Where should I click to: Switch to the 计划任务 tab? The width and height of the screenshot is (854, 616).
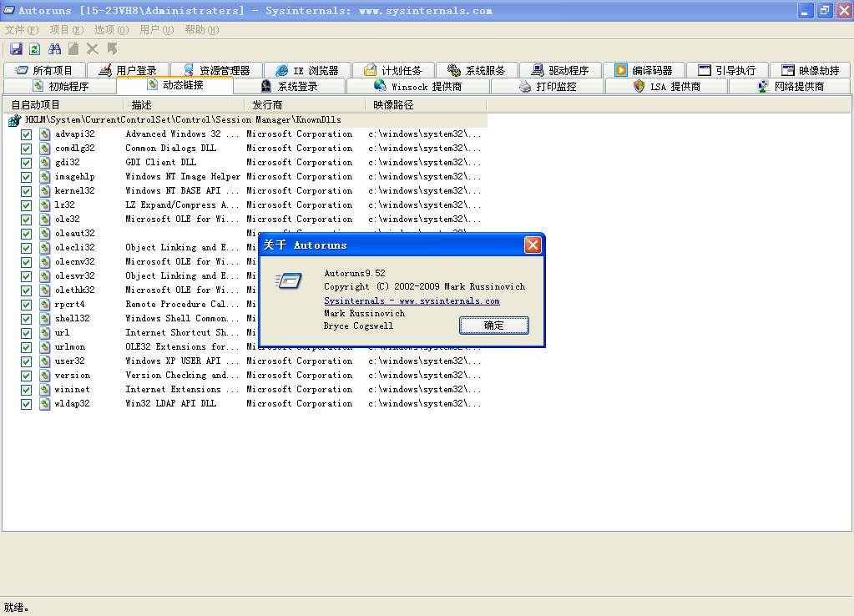[x=393, y=70]
